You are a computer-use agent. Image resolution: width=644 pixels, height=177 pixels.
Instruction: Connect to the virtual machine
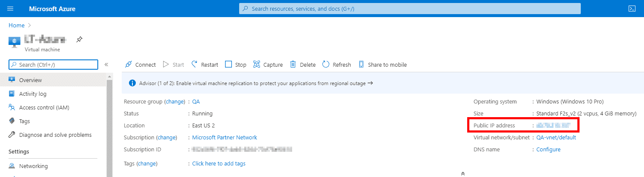click(x=141, y=65)
